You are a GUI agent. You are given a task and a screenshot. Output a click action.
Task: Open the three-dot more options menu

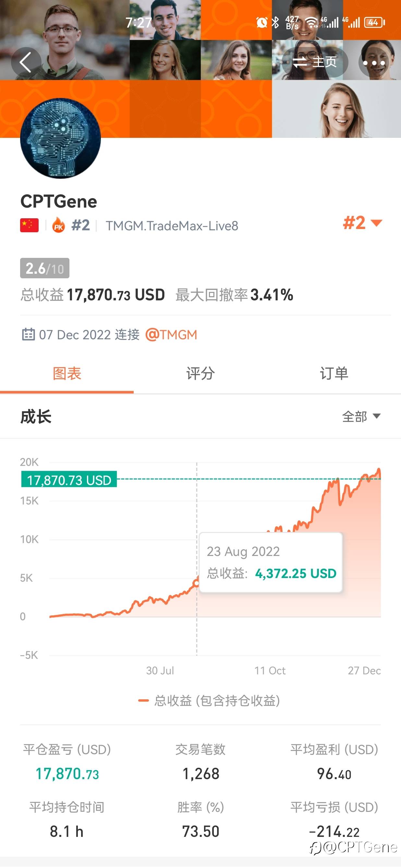pos(374,63)
